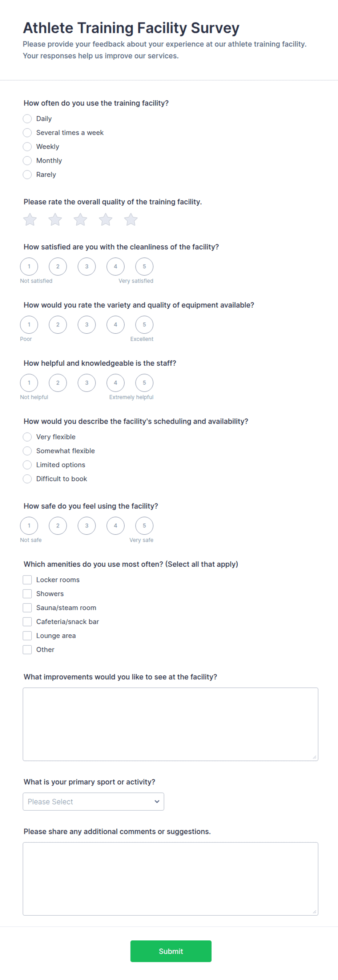Rate equipment variety as 1 Poor

pos(29,325)
